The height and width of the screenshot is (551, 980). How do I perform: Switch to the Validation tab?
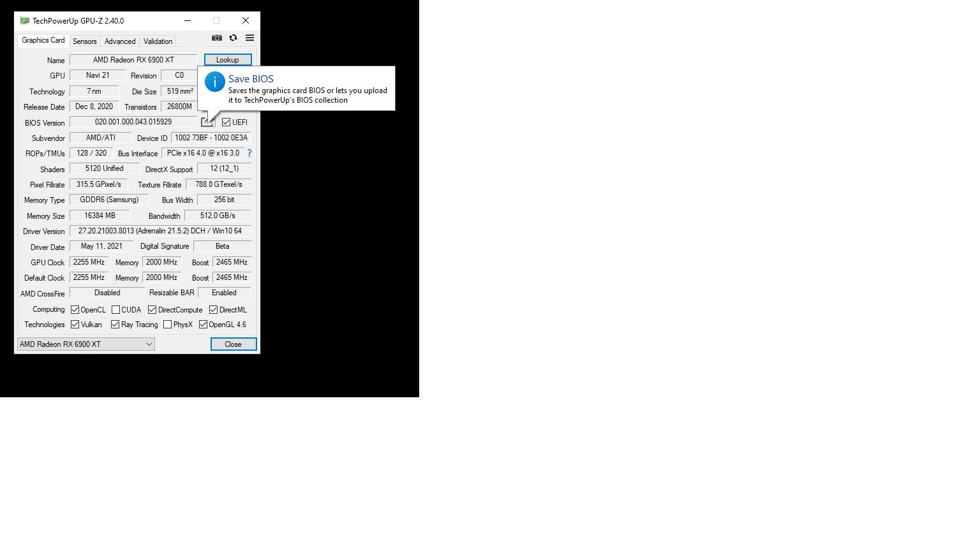pos(158,41)
